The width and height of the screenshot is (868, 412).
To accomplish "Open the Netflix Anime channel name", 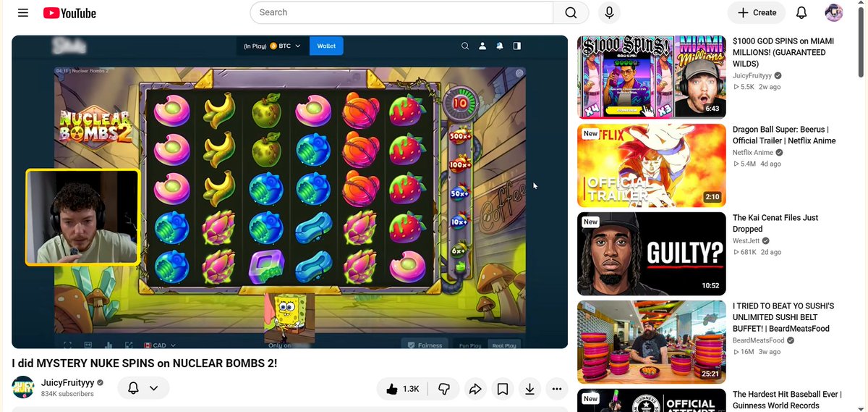I will pos(753,153).
